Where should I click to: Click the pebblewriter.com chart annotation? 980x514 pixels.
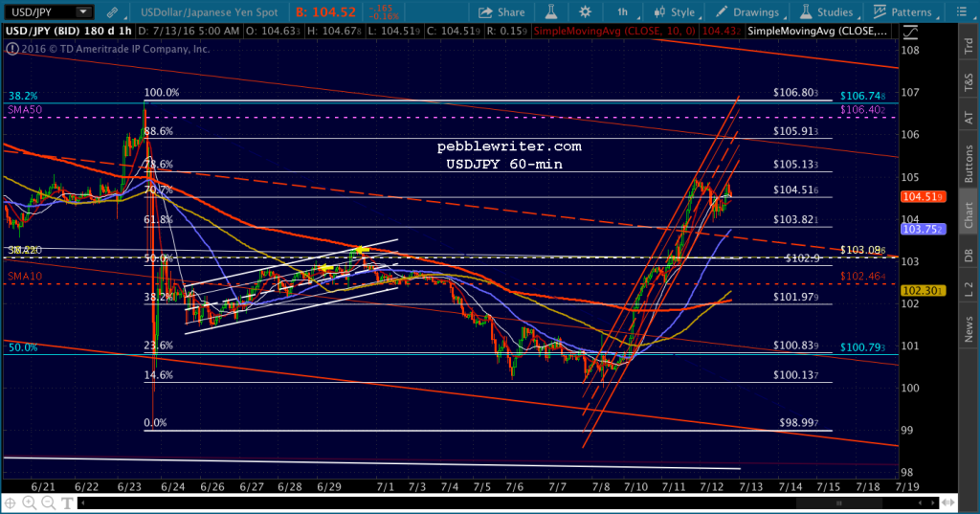[509, 146]
